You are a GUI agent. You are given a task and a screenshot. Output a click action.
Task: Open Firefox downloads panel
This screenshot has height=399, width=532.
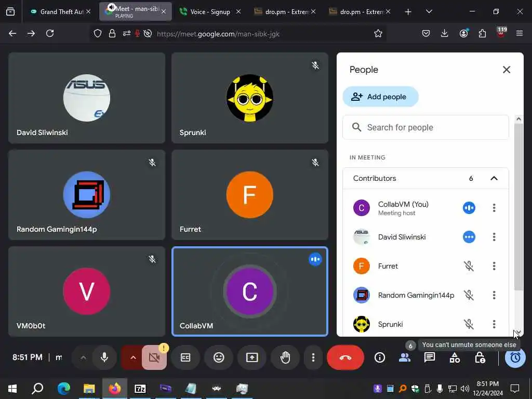click(x=445, y=33)
